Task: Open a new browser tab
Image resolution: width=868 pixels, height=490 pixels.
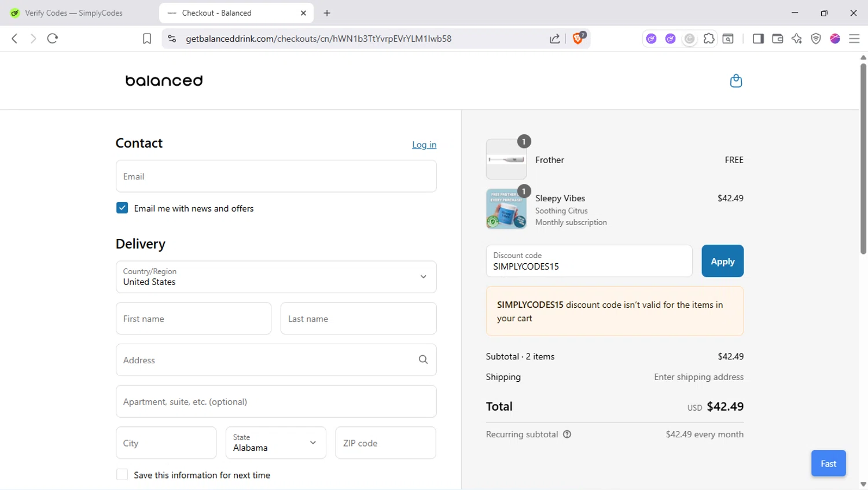Action: (327, 13)
